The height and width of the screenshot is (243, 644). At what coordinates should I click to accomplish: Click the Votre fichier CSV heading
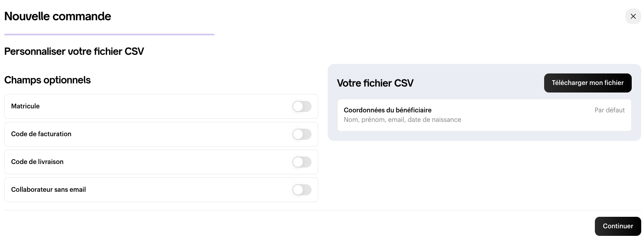375,83
